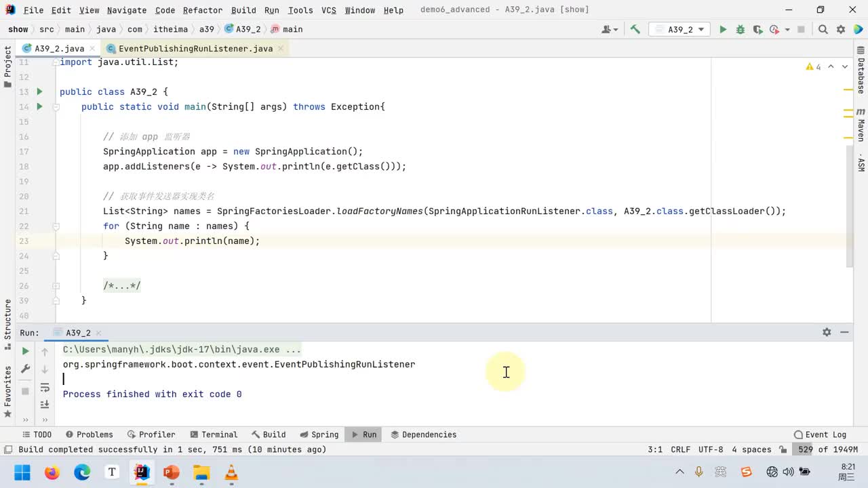
Task: Open the Event Log
Action: (820, 434)
